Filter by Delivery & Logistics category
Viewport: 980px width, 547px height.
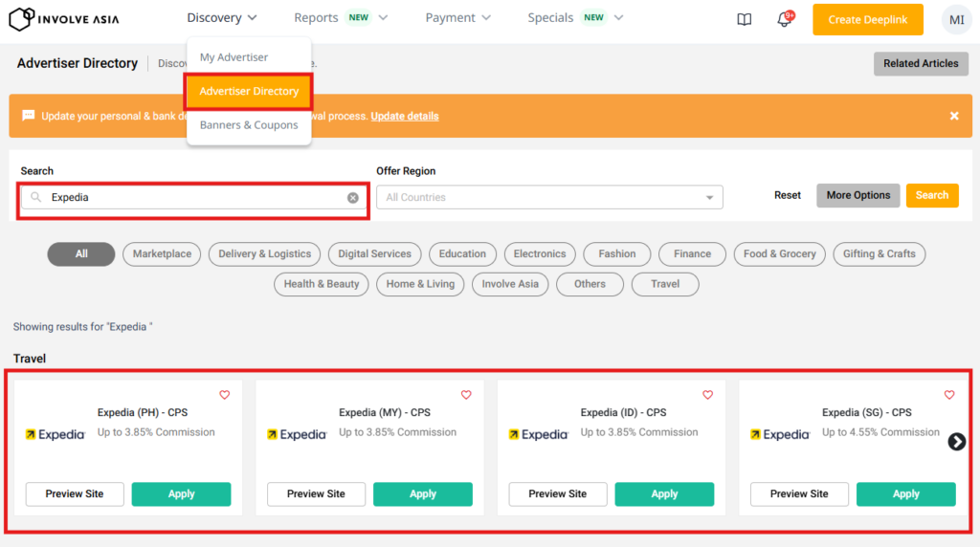point(264,254)
